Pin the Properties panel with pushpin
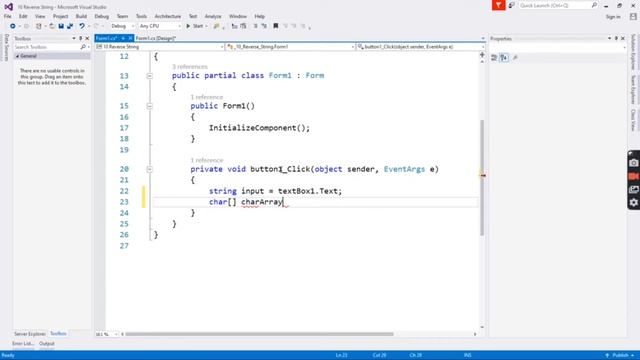640x360 pixels. 616,38
